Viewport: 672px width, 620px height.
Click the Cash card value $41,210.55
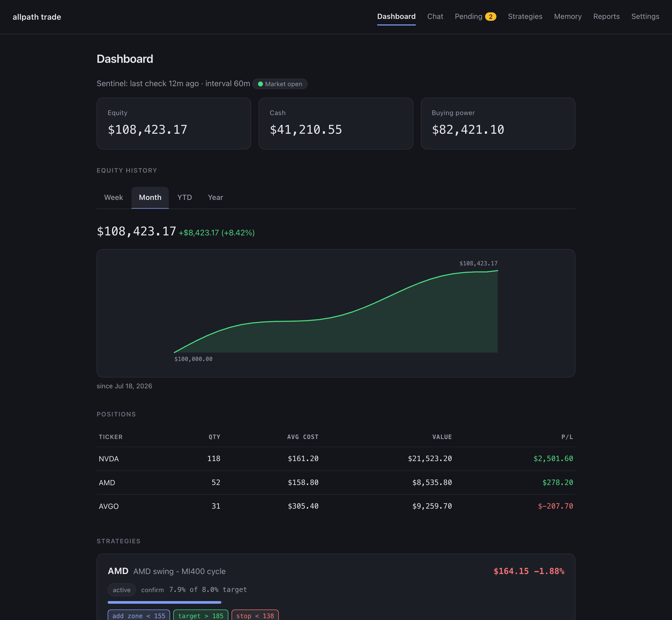coord(306,130)
